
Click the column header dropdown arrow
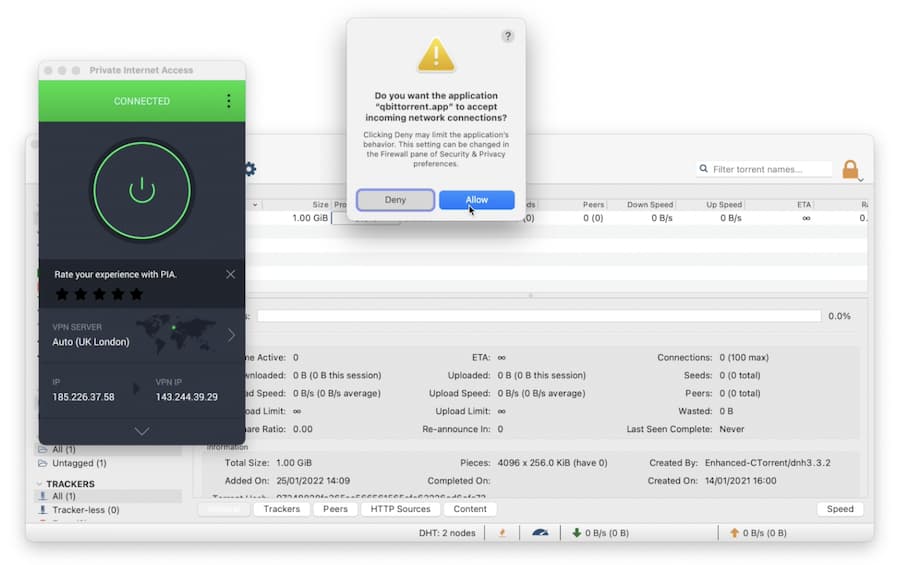pyautogui.click(x=255, y=204)
